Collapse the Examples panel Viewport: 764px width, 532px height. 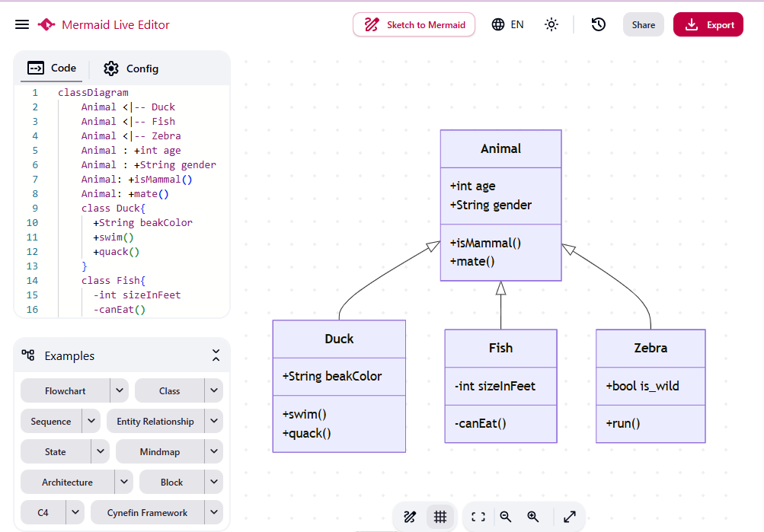pos(216,355)
